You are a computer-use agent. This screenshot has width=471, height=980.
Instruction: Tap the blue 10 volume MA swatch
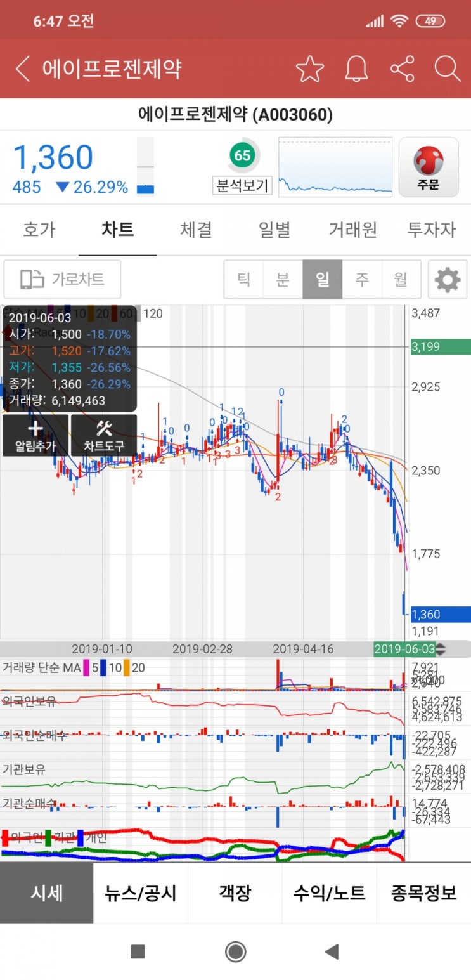[x=103, y=667]
